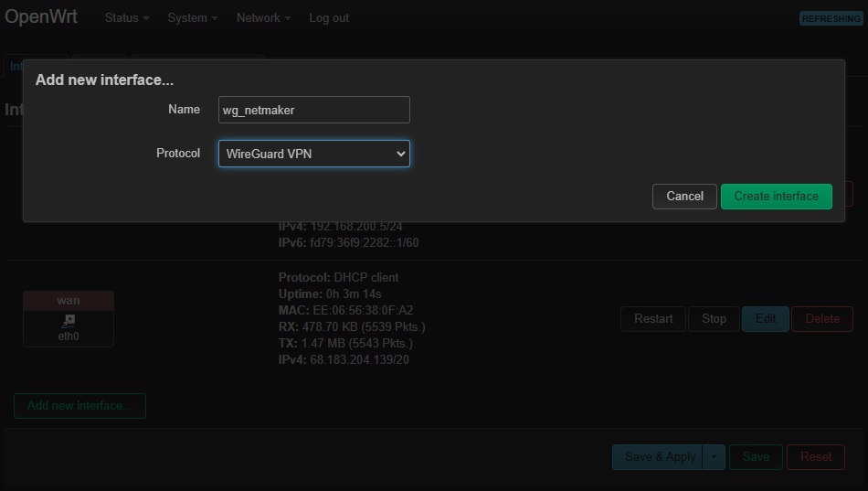868x491 pixels.
Task: Expand the Save & Apply dropdown arrow
Action: 714,457
